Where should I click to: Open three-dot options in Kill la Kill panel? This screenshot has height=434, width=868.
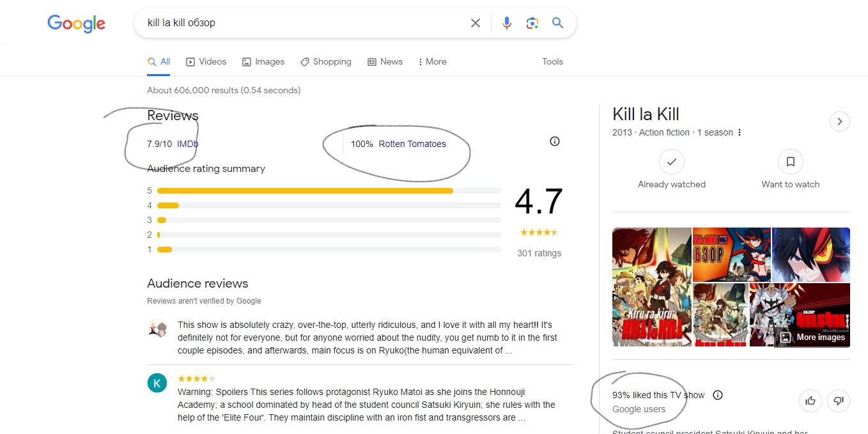740,133
